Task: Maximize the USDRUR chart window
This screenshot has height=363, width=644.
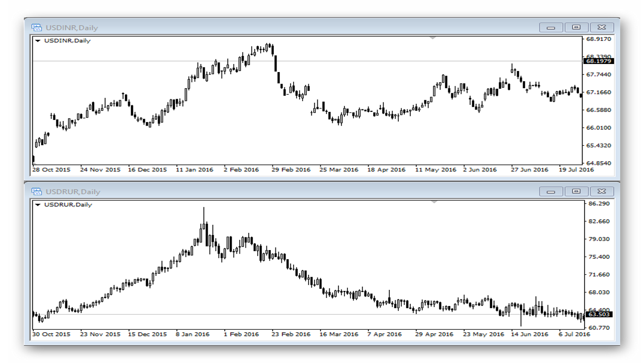Action: pos(577,192)
